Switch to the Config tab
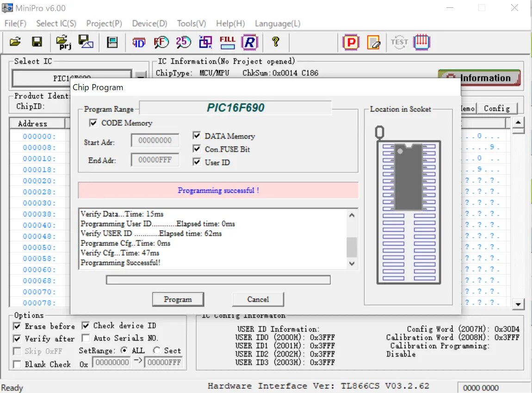The image size is (532, 393). click(x=497, y=108)
